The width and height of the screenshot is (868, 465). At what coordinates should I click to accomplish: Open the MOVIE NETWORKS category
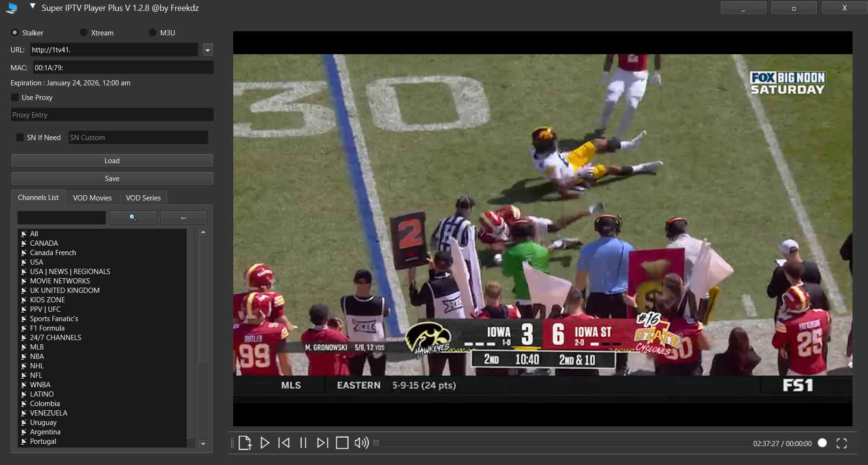[102, 281]
